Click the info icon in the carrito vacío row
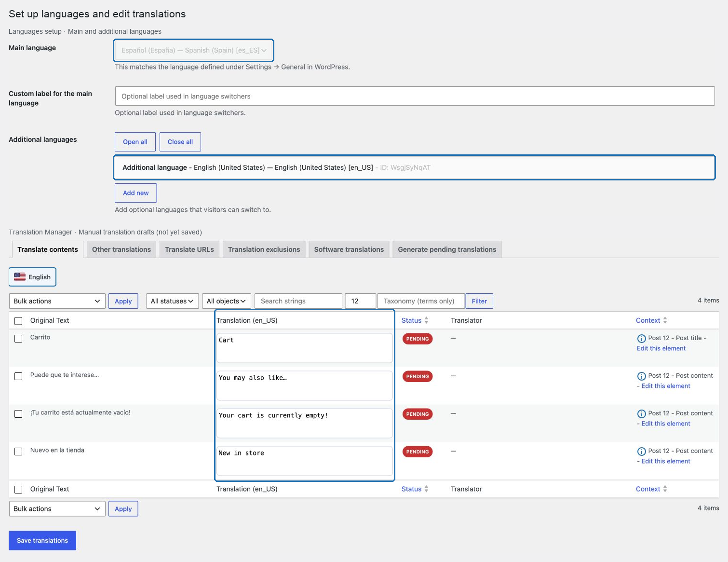The height and width of the screenshot is (562, 728). tap(641, 414)
